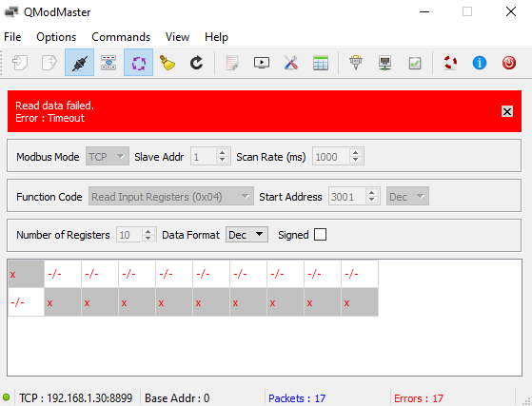Viewport: 532px width, 406px height.
Task: Open the Function Code dropdown
Action: [171, 196]
